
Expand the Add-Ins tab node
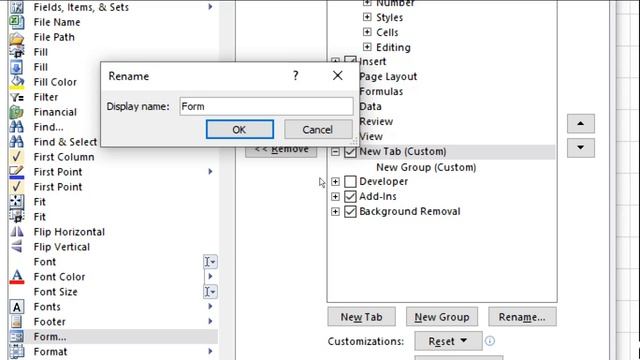click(x=335, y=196)
